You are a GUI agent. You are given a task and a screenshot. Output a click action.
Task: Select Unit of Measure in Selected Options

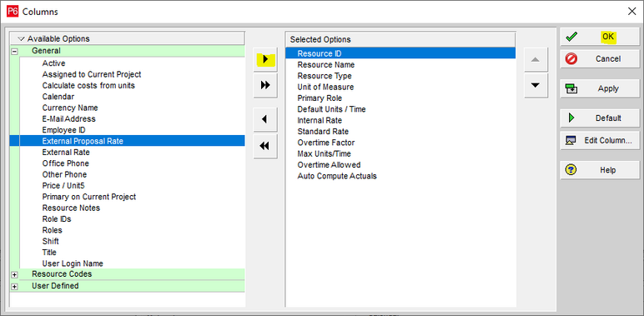(x=325, y=87)
